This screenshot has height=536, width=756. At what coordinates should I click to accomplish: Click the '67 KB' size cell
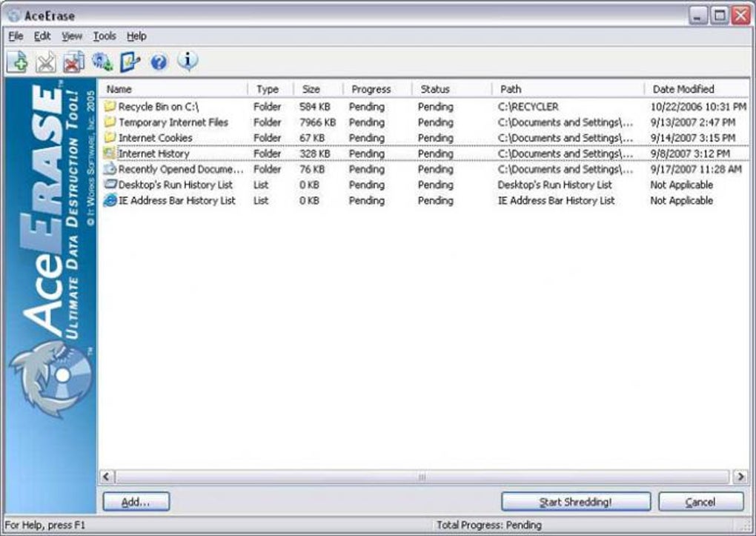click(x=311, y=138)
